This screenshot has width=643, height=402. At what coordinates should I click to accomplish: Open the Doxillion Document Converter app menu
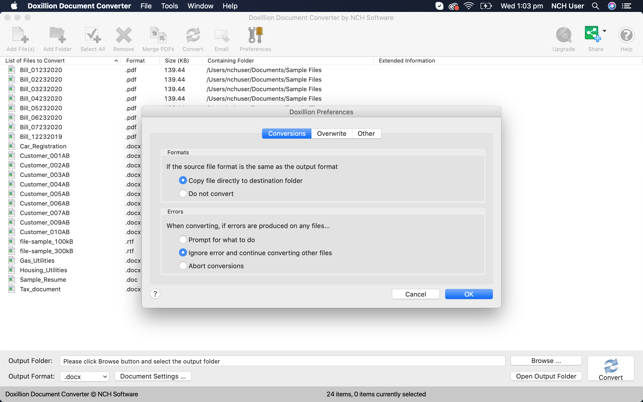pyautogui.click(x=79, y=6)
